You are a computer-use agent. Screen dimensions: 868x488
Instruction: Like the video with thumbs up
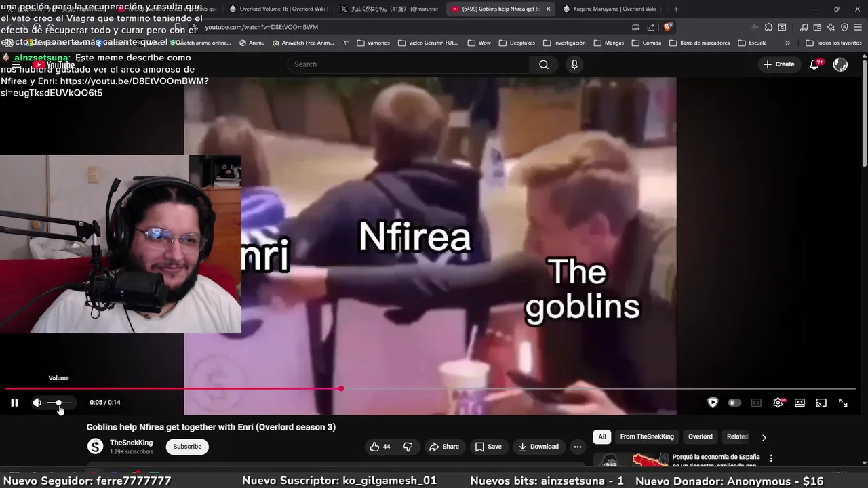(x=379, y=447)
